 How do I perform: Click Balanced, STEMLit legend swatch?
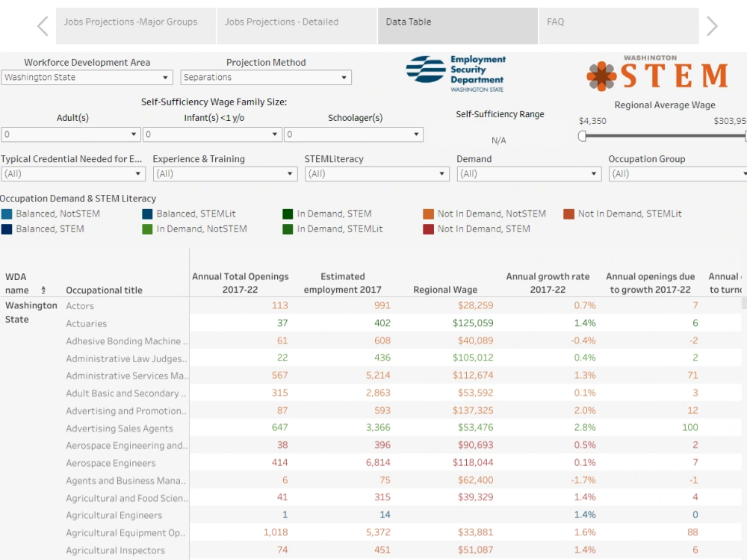pos(147,214)
